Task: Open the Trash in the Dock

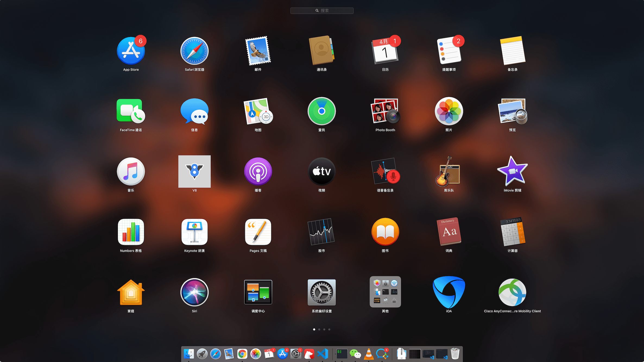Action: coord(455,354)
